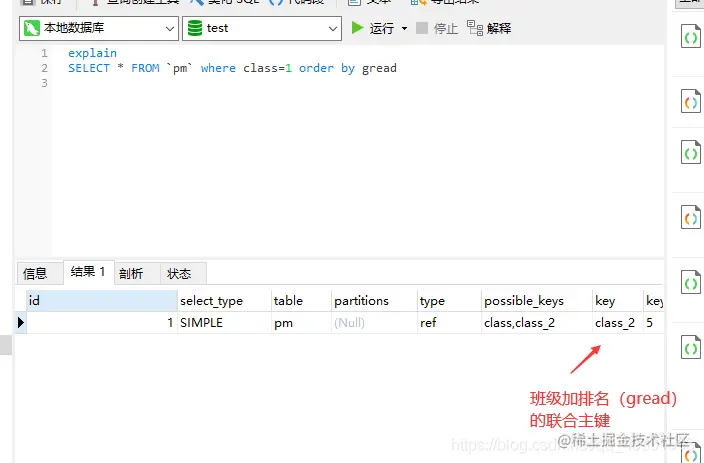Switch to the 结果 1 tab
Image resolution: width=704 pixels, height=463 pixels.
point(88,272)
